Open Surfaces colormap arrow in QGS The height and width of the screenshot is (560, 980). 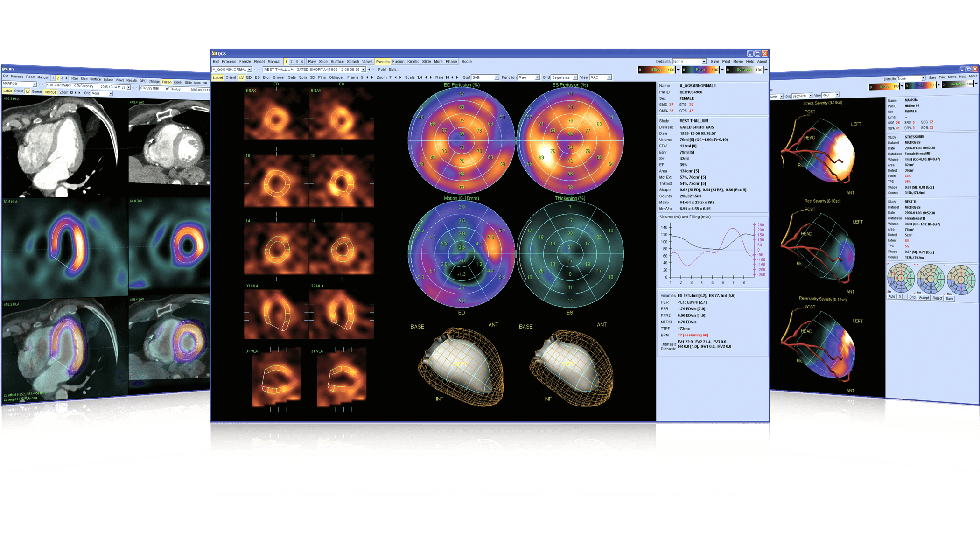766,70
